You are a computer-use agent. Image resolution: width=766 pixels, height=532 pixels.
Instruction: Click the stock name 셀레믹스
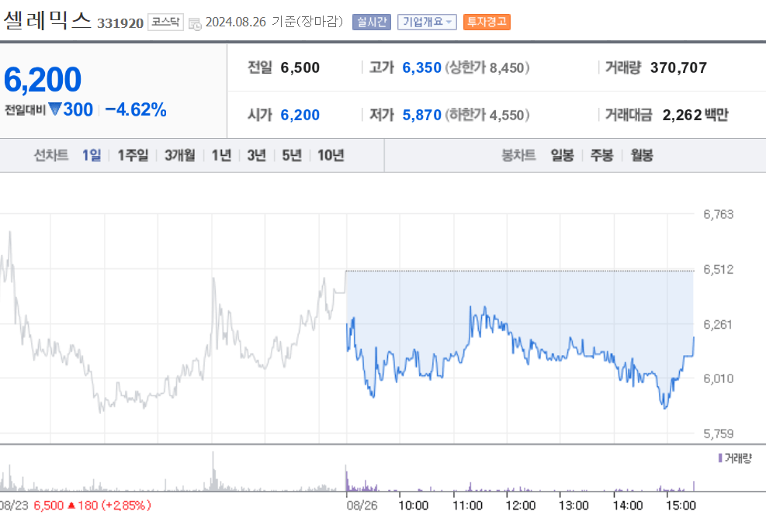47,20
